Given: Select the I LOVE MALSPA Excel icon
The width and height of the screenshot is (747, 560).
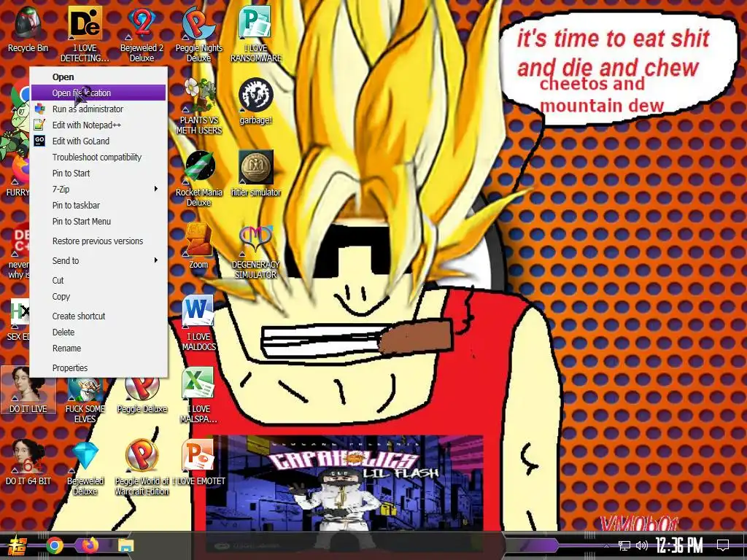Looking at the screenshot, I should click(x=198, y=395).
